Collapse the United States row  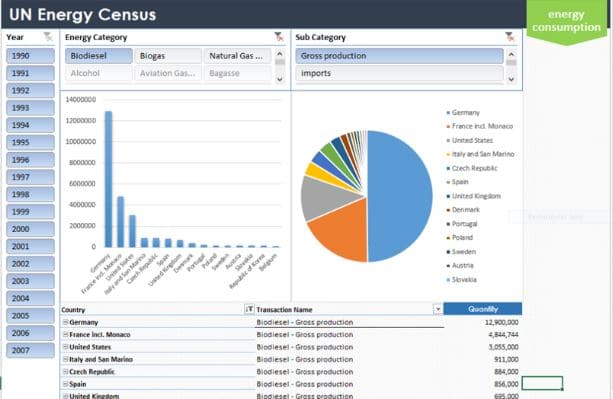click(65, 347)
